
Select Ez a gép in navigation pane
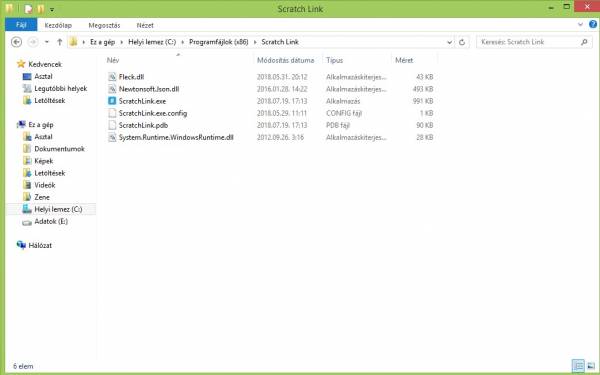(x=41, y=125)
